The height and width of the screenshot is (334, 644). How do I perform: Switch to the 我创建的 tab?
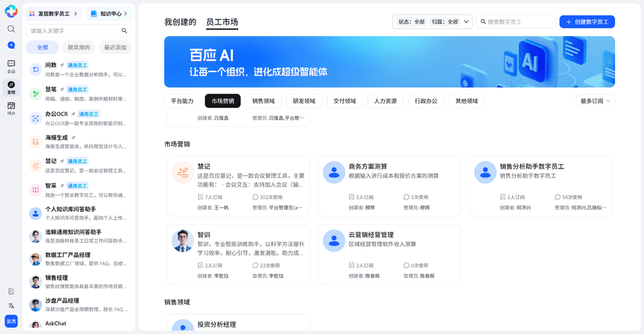click(x=180, y=22)
